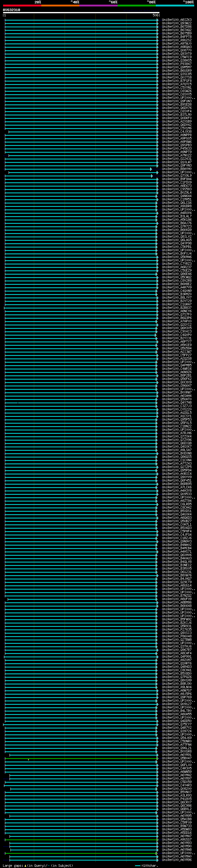This screenshot has height=868, width=197.
Task: Select UniRef100_A9NPP8 entry
Action: pyautogui.click(x=176, y=135)
